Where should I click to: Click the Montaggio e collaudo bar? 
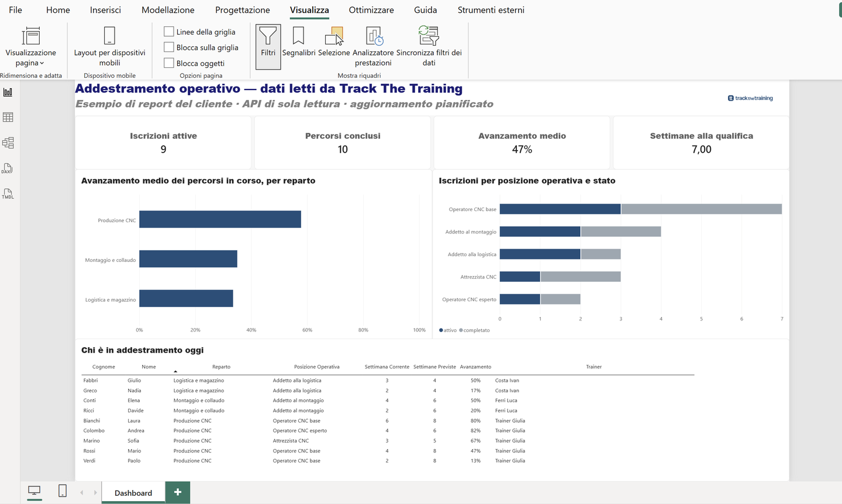(188, 259)
